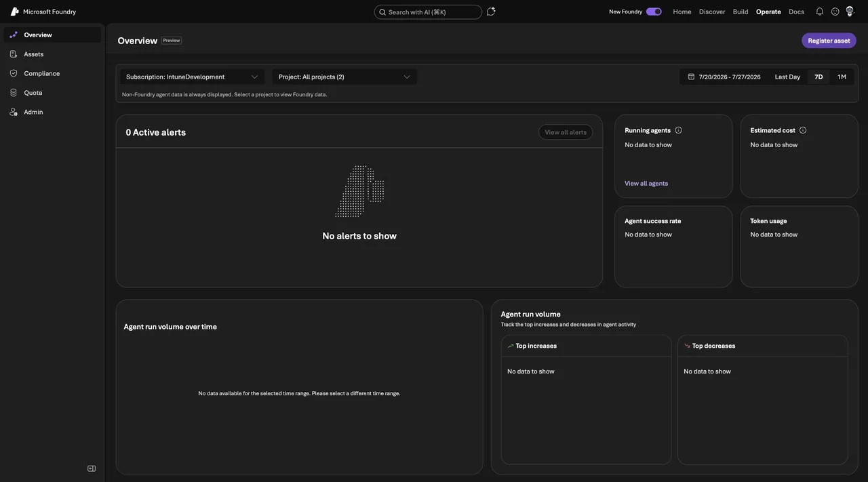Click the 'Running agents' label
The height and width of the screenshot is (482, 868).
[x=648, y=130]
